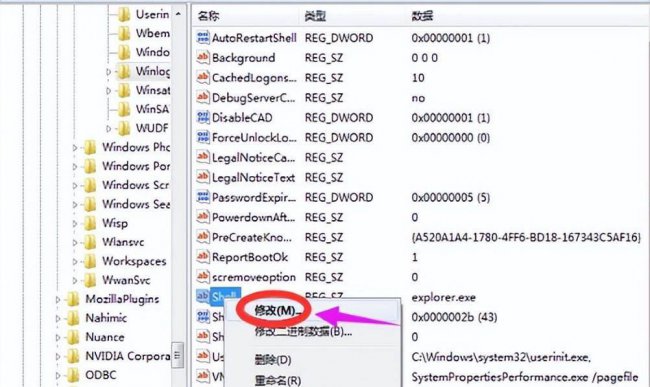Select the Windows Sea tree item
The height and width of the screenshot is (387, 650).
136,204
